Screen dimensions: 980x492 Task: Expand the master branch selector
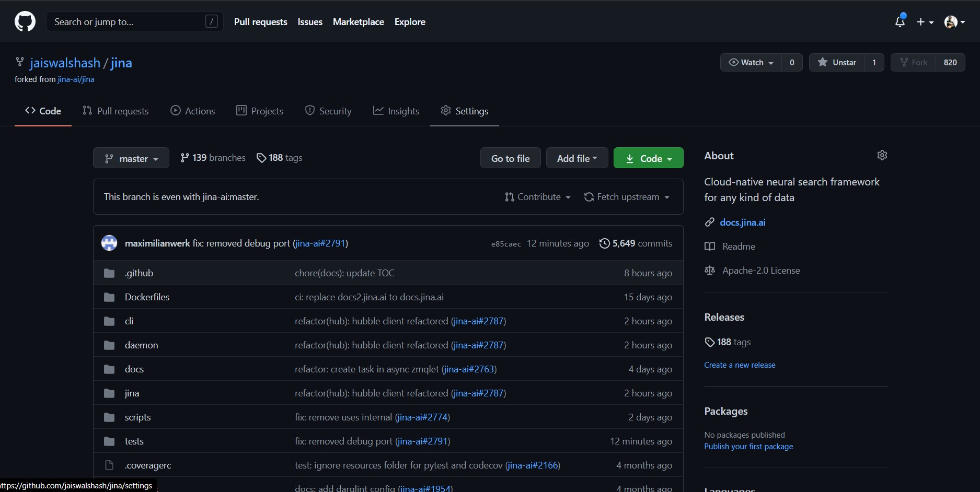(131, 158)
